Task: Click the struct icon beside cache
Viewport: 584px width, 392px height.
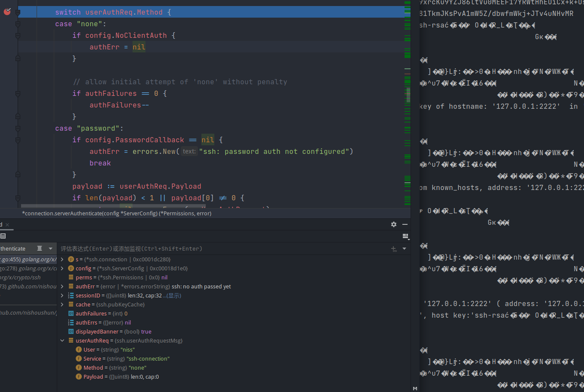Action: (x=71, y=304)
